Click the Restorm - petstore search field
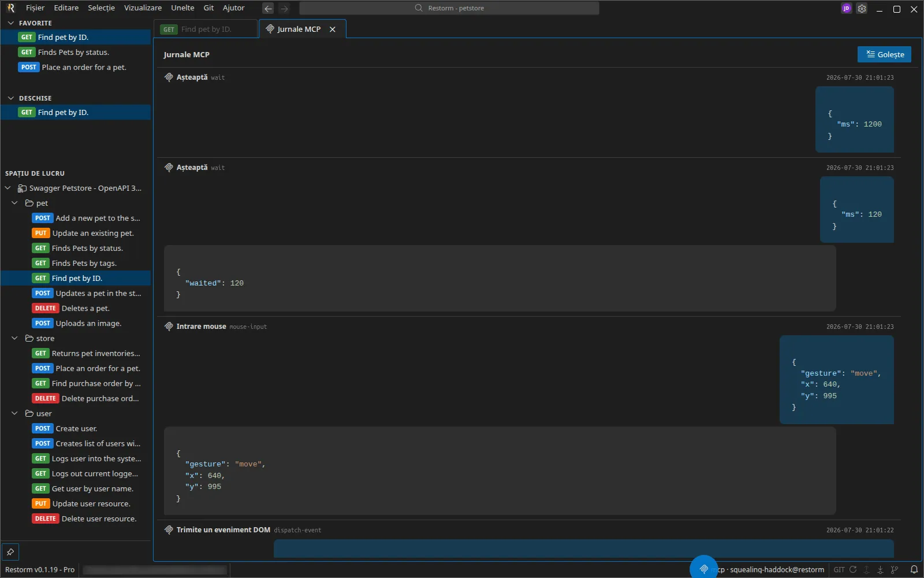 (449, 8)
